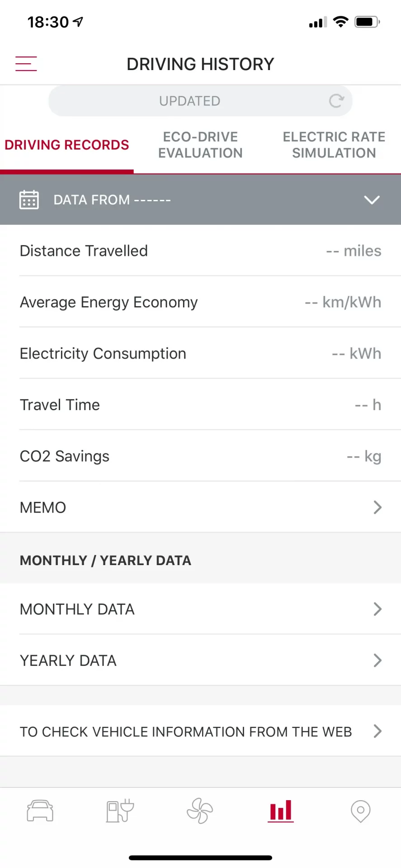401x868 pixels.
Task: Tap the Distance Travelled row
Action: [200, 251]
